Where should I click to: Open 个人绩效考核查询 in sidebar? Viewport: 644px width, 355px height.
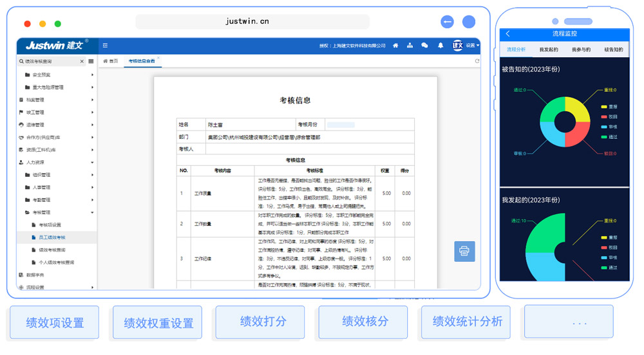(57, 262)
